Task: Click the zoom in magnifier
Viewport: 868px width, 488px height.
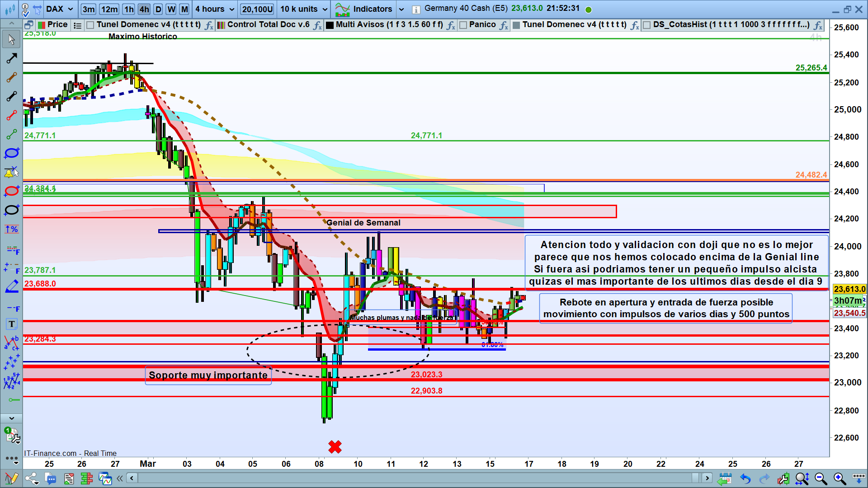Action: [x=840, y=479]
